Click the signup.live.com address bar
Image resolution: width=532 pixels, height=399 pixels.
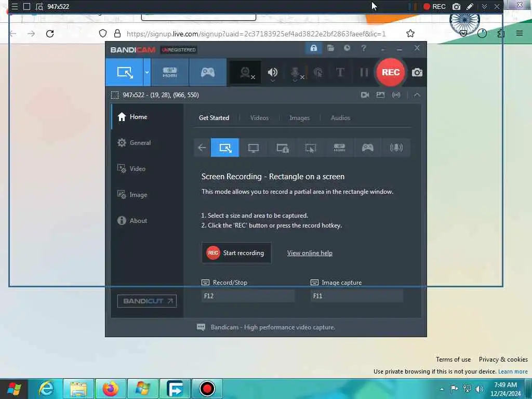tap(256, 34)
